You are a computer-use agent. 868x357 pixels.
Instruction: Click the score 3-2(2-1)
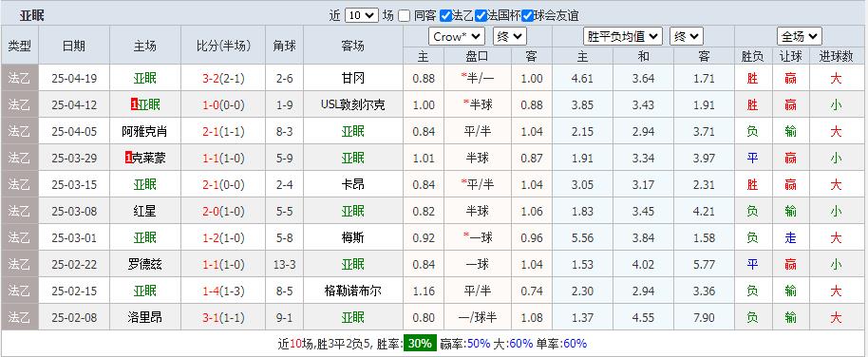point(223,78)
